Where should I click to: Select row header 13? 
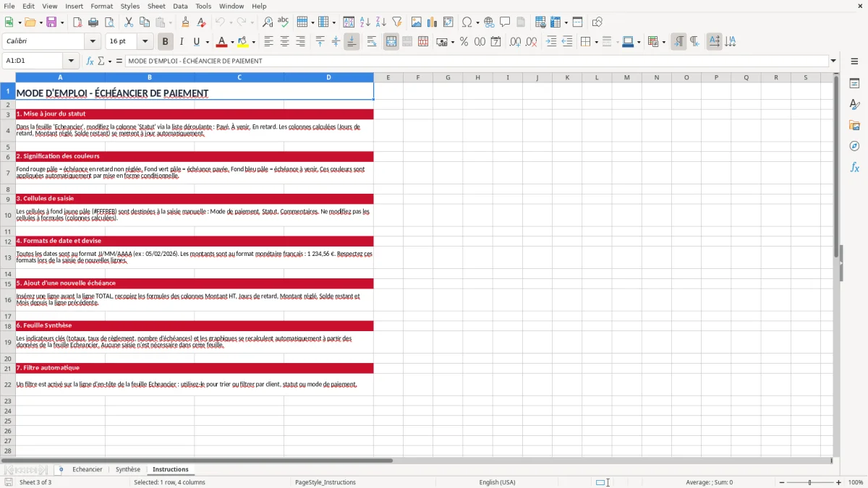tap(8, 257)
